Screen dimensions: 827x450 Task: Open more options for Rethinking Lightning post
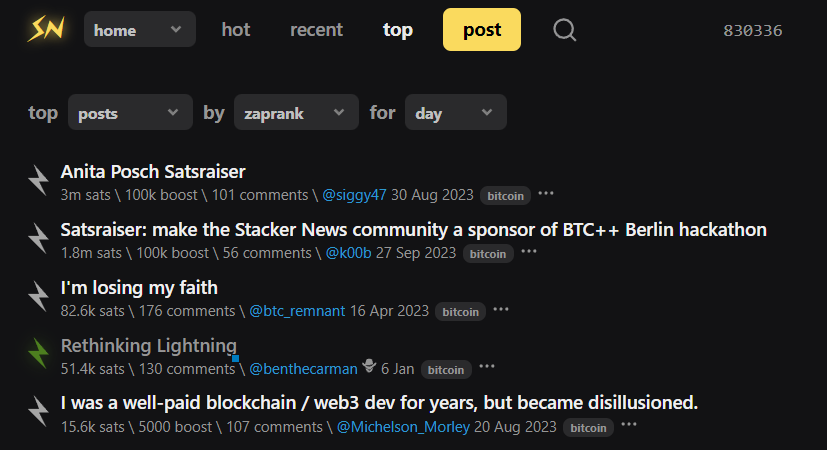click(487, 368)
